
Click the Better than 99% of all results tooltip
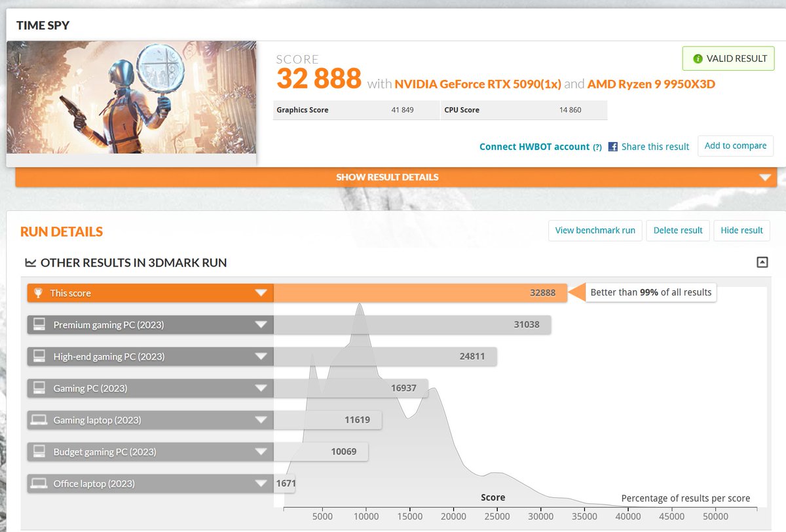click(650, 292)
